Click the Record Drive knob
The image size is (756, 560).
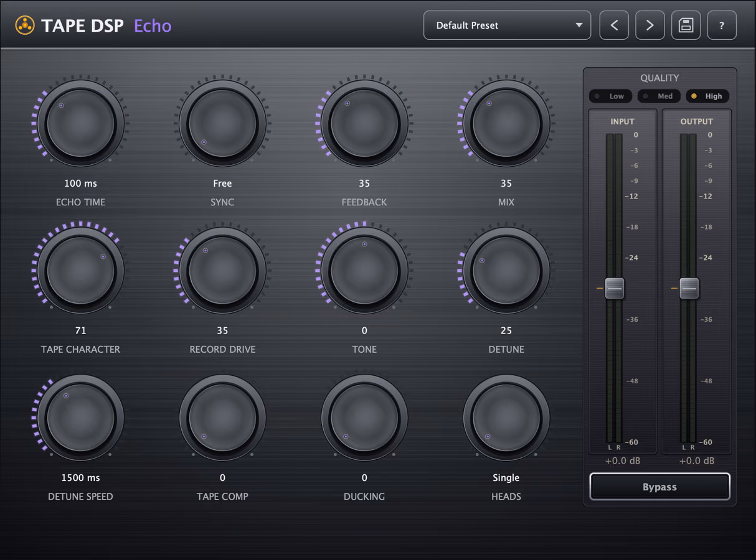(x=222, y=270)
